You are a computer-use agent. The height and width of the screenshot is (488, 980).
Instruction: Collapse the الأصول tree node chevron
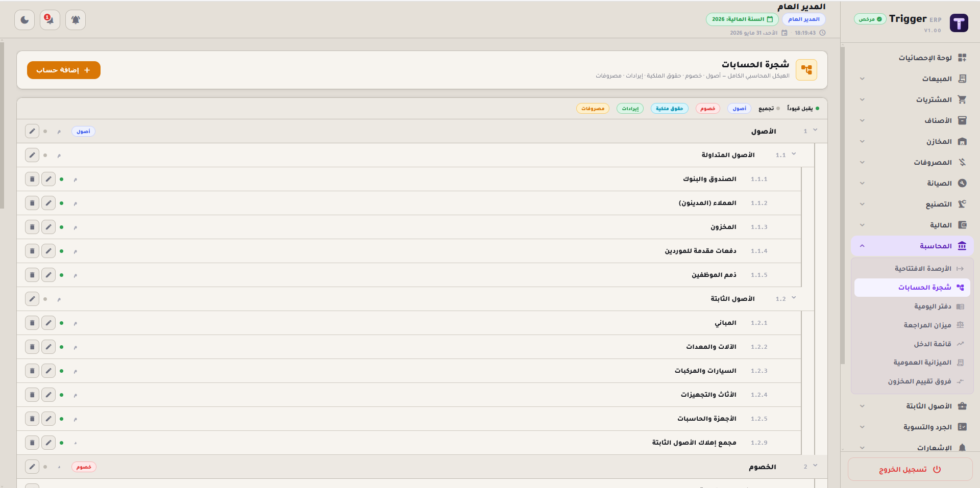815,130
